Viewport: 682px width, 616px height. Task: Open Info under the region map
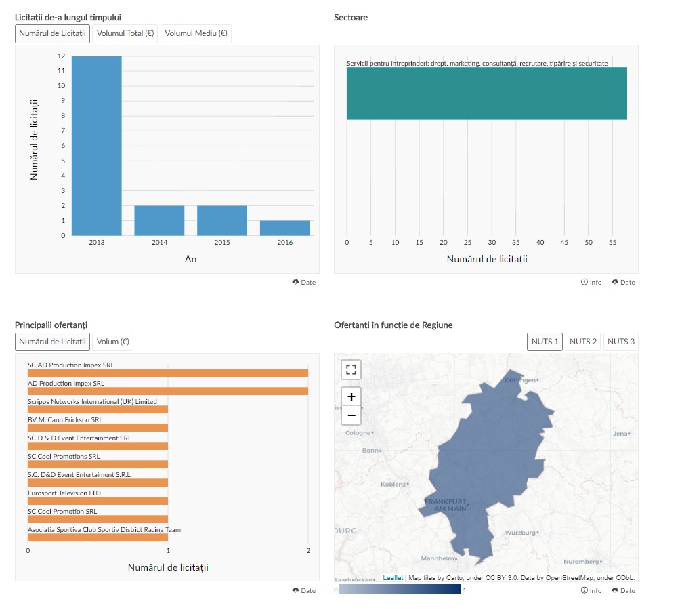coord(591,590)
